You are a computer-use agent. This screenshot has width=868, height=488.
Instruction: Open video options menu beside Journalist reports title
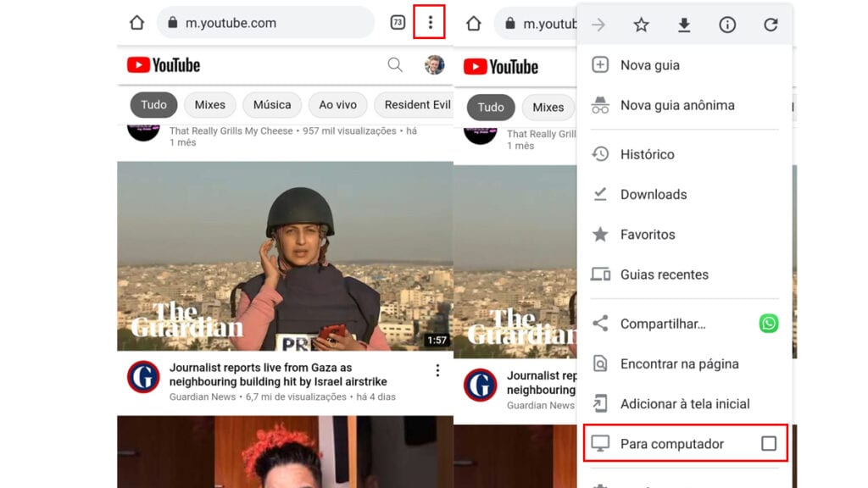tap(437, 371)
